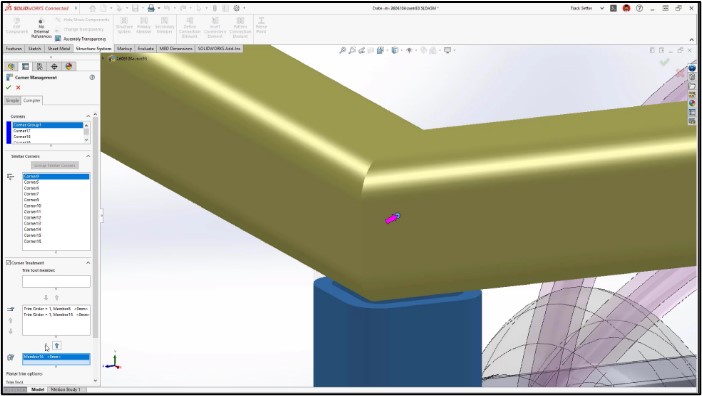The image size is (702, 396).
Task: Collapse the Corners section
Action: (88, 116)
